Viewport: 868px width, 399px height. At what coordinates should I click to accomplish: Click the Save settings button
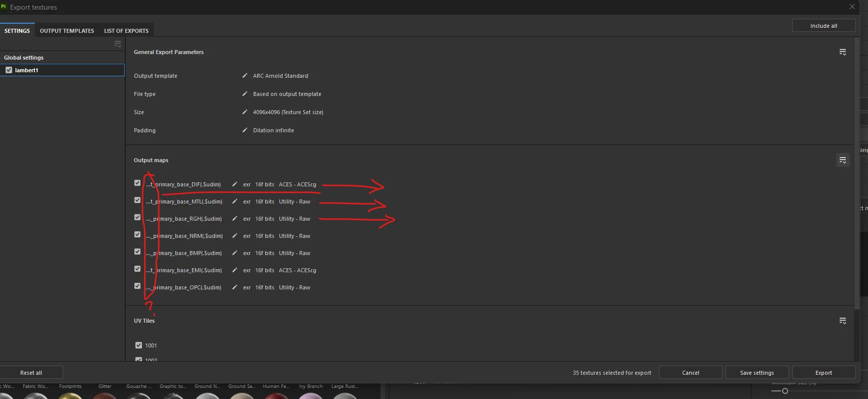pyautogui.click(x=757, y=373)
